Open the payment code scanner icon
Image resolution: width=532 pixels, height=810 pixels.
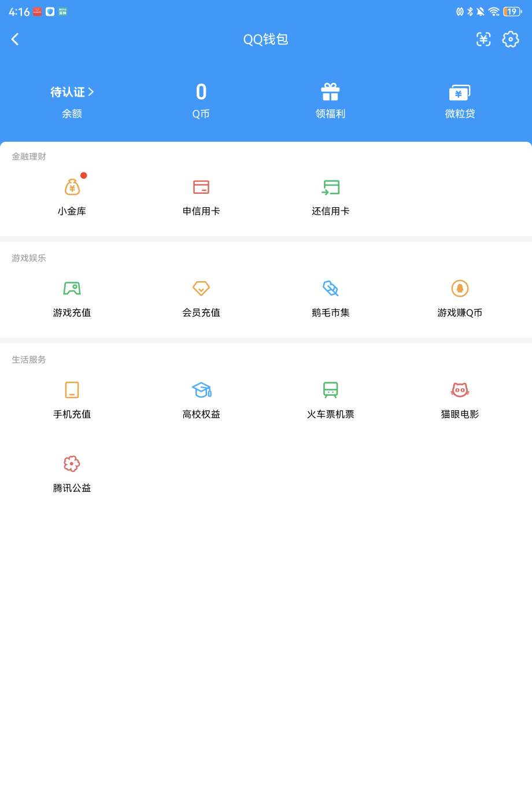coord(483,39)
